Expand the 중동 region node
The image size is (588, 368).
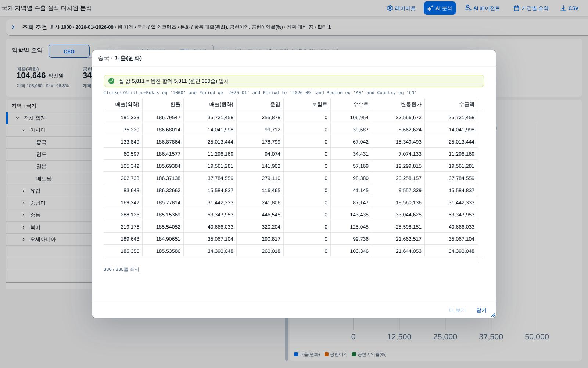(24, 215)
